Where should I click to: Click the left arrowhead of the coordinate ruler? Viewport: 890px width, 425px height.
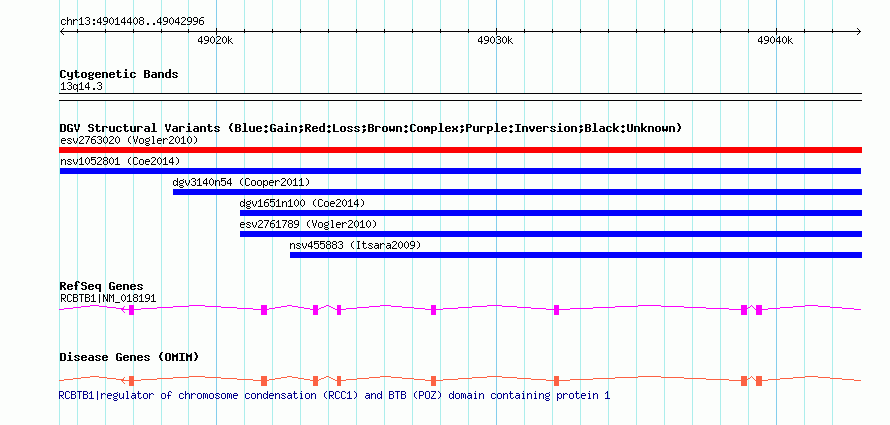(x=62, y=31)
